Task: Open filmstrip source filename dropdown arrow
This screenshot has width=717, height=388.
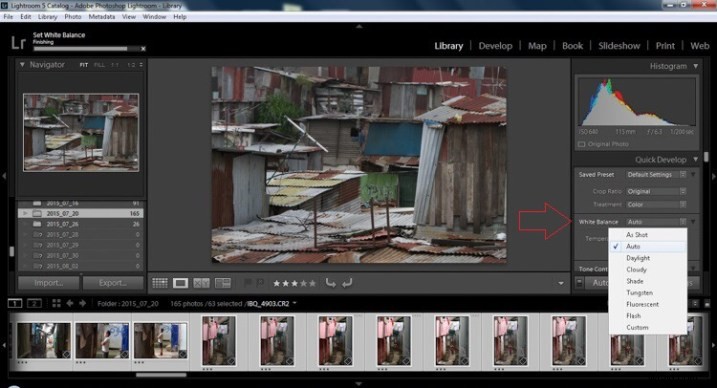Action: (294, 303)
